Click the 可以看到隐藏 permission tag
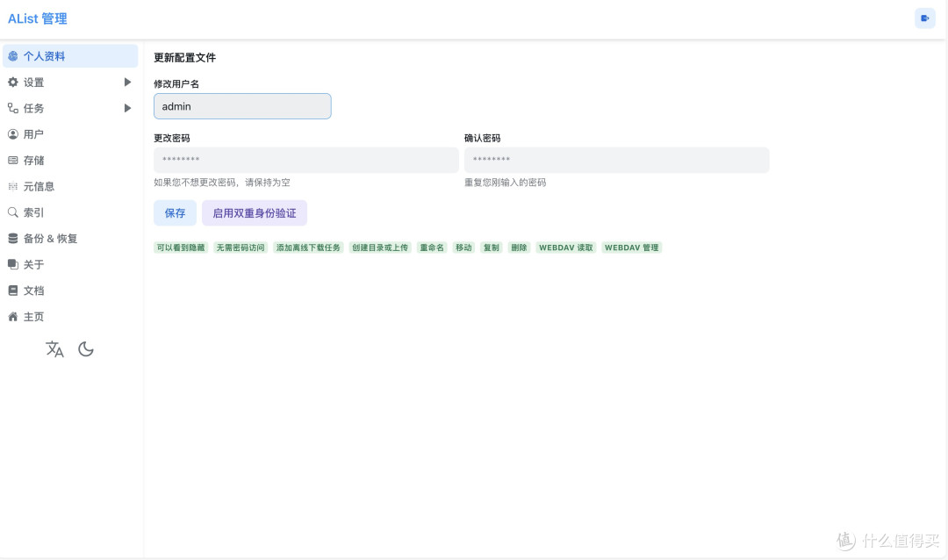 (x=181, y=248)
